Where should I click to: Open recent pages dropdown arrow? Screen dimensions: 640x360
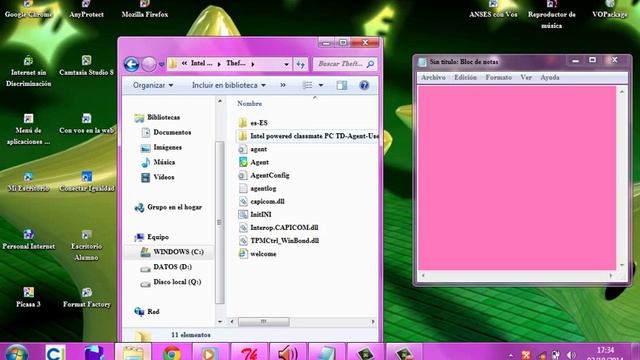(x=162, y=64)
